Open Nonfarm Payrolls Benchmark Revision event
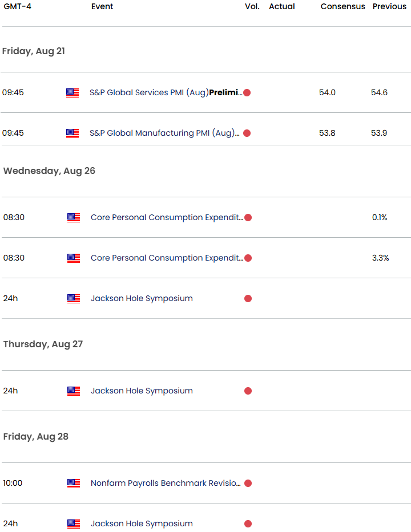Viewport: 411px width, 532px height. tap(166, 483)
